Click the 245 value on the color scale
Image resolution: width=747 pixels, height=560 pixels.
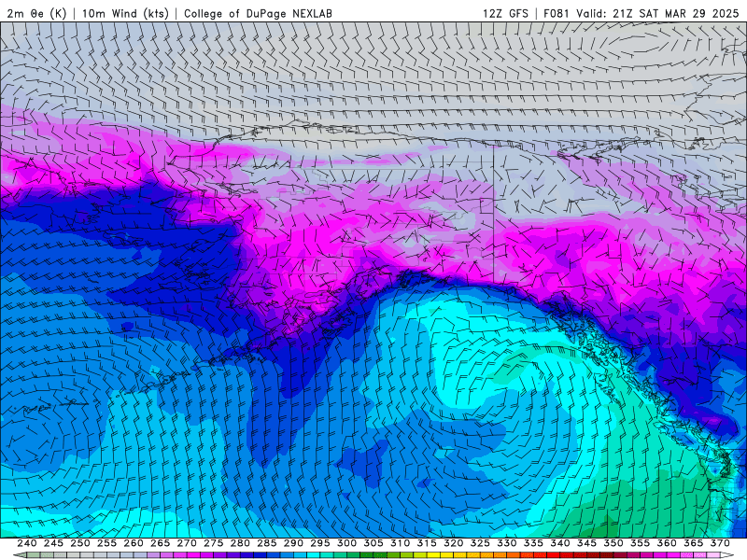53,543
